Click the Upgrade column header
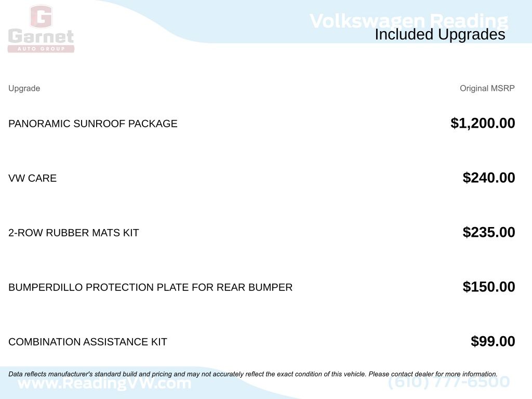Image resolution: width=532 pixels, height=399 pixels. pos(24,88)
